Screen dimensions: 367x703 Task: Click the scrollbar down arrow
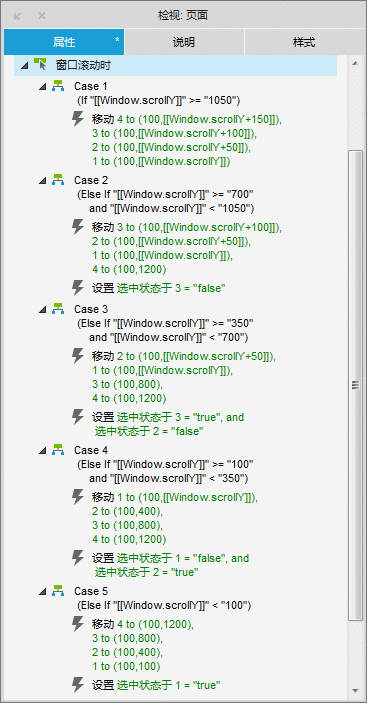click(x=355, y=690)
